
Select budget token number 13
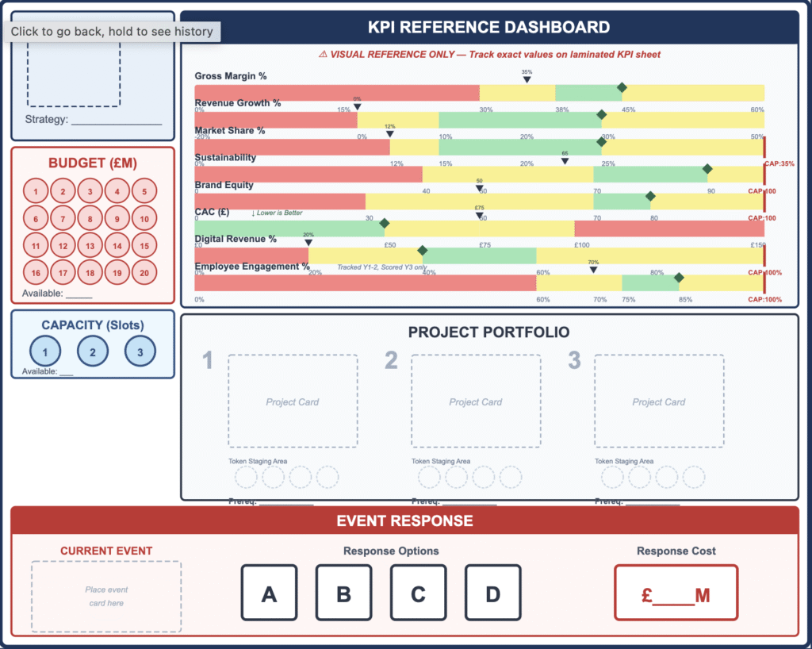[x=90, y=247]
